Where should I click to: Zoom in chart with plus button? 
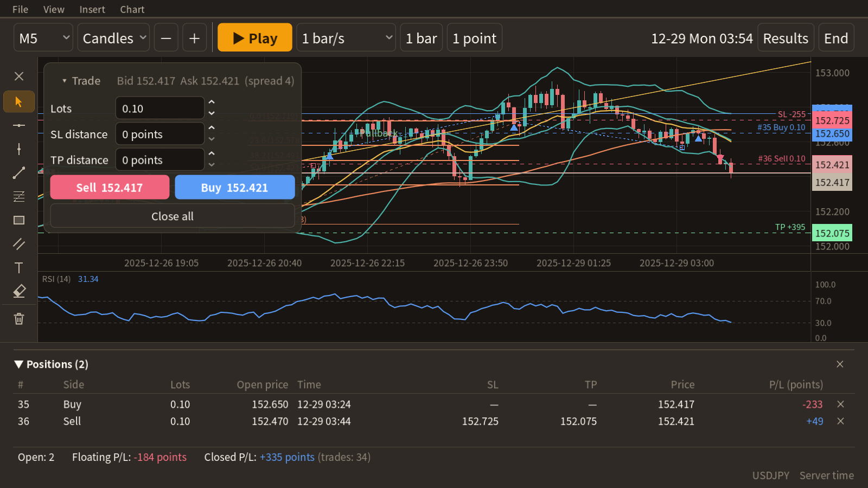tap(194, 38)
